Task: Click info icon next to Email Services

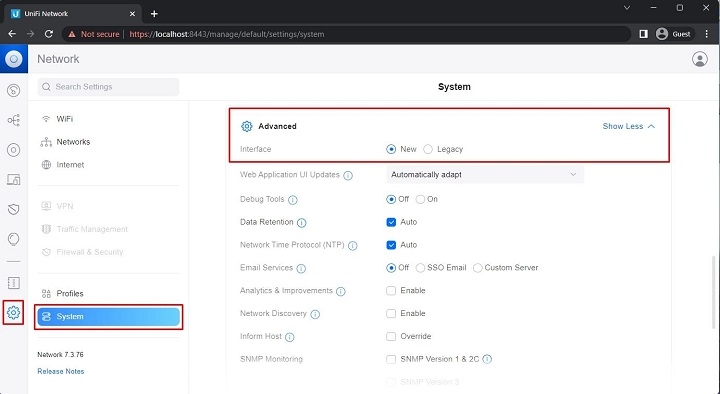Action: (x=301, y=268)
